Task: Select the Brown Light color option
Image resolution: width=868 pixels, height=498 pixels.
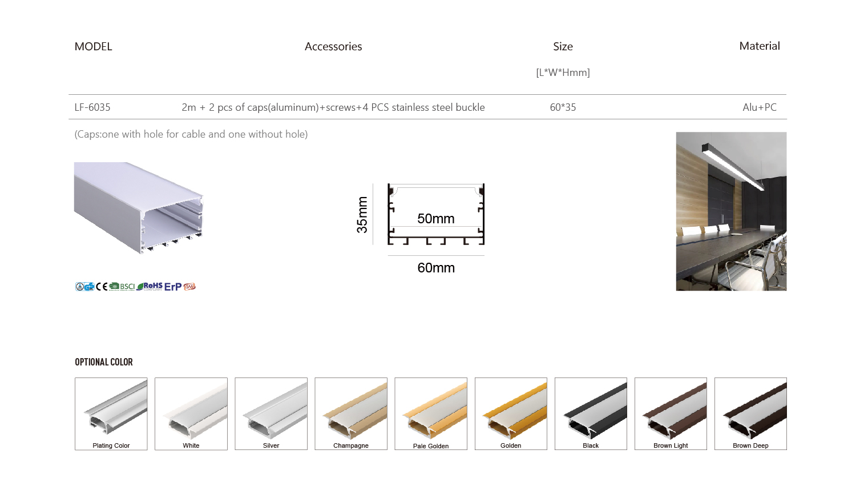Action: tap(671, 414)
